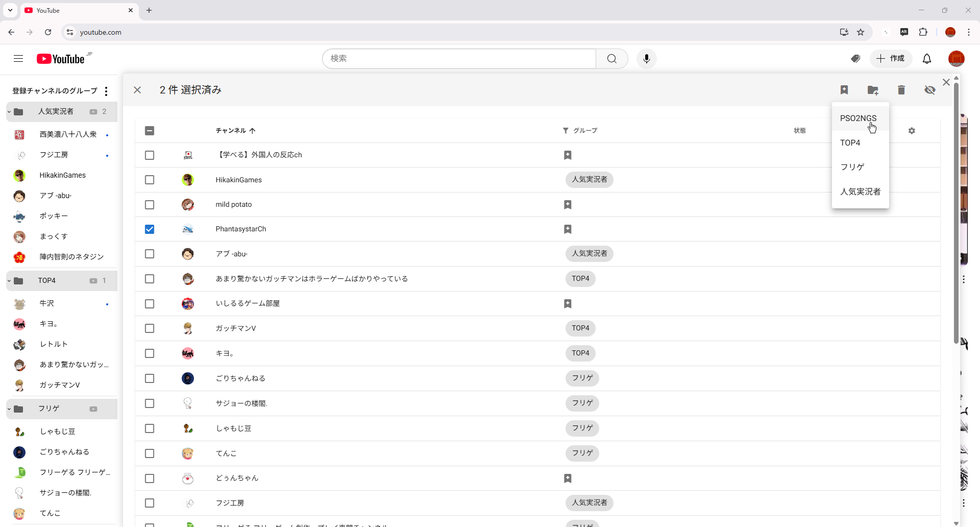980x527 pixels.
Task: Open the table settings gear icon
Action: [x=912, y=131]
